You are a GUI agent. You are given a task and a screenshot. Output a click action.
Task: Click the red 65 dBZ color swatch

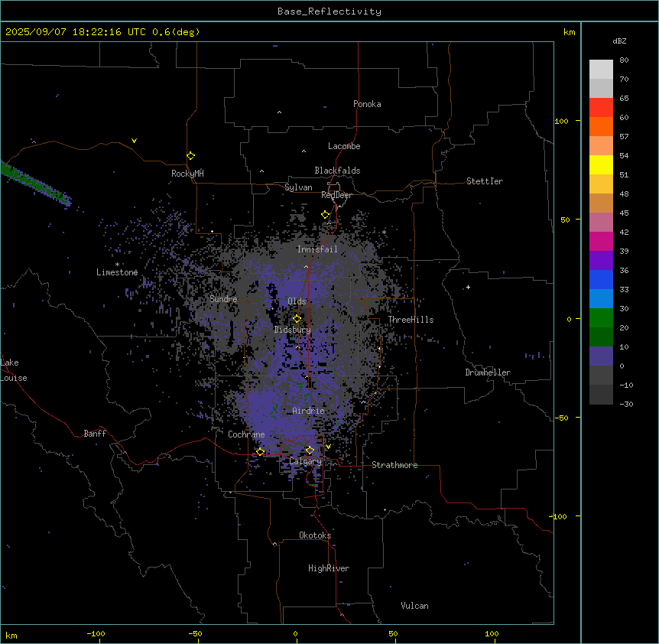(x=601, y=107)
